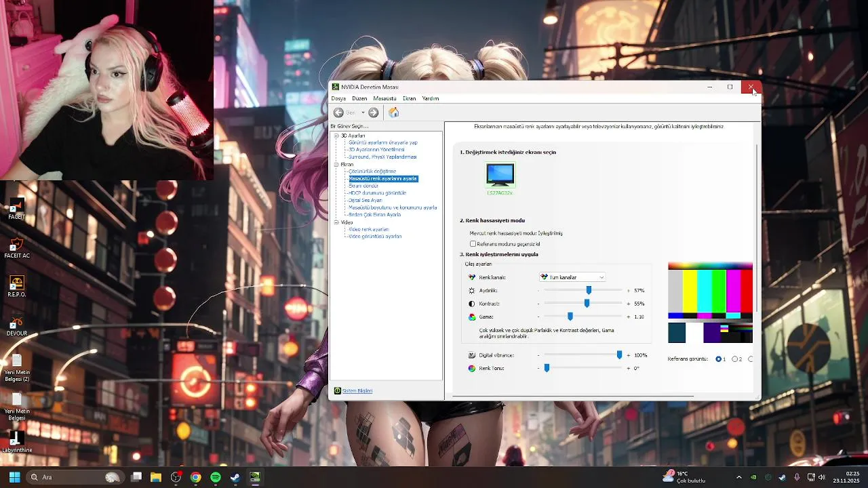This screenshot has width=868, height=488.
Task: Open NVIDIA Control Panel taskbar icon
Action: click(x=255, y=477)
